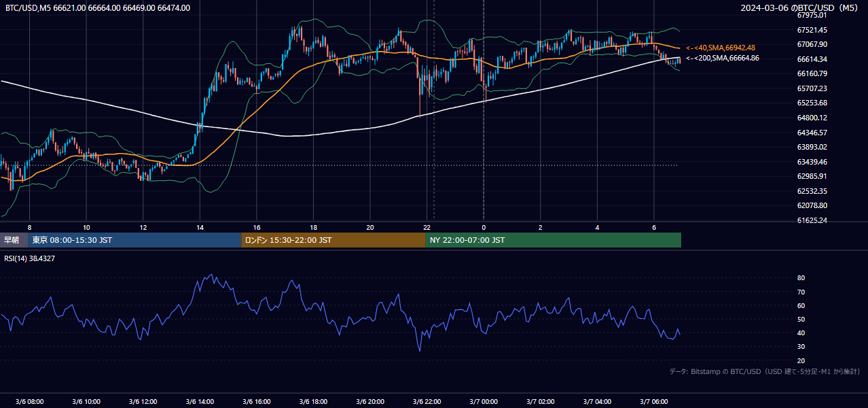Click RSI axis level 70
This screenshot has width=868, height=408.
click(x=801, y=292)
